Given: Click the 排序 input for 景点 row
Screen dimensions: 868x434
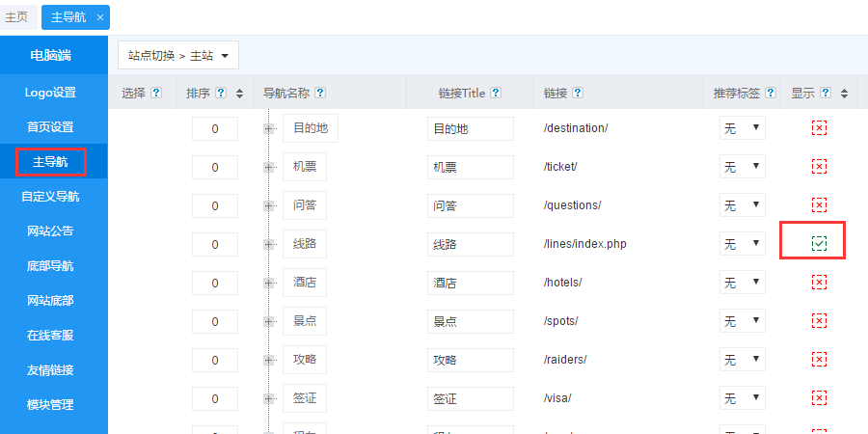Looking at the screenshot, I should point(215,321).
